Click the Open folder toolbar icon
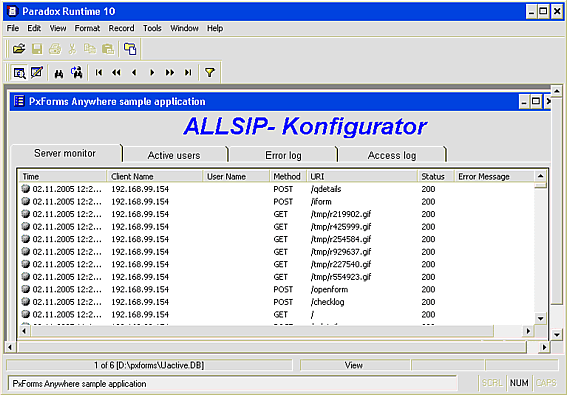This screenshot has height=395, width=567. pyautogui.click(x=19, y=48)
